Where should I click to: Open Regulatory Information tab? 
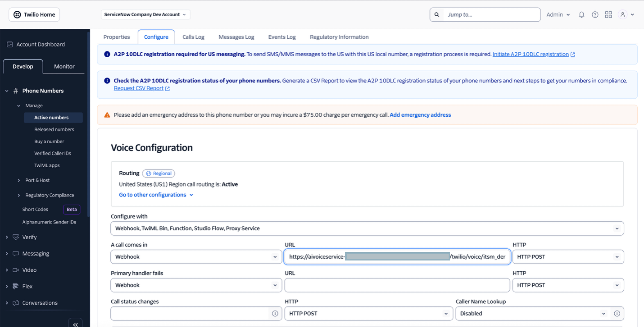click(x=339, y=37)
